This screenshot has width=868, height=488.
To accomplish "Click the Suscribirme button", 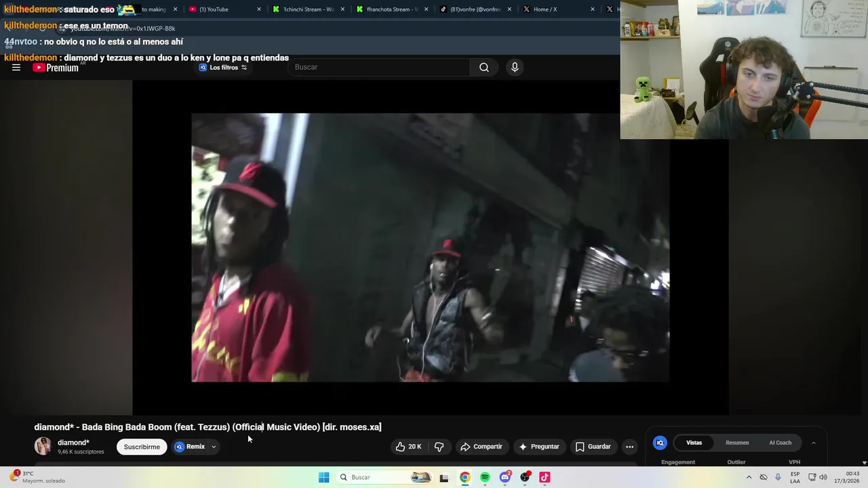I will (142, 447).
